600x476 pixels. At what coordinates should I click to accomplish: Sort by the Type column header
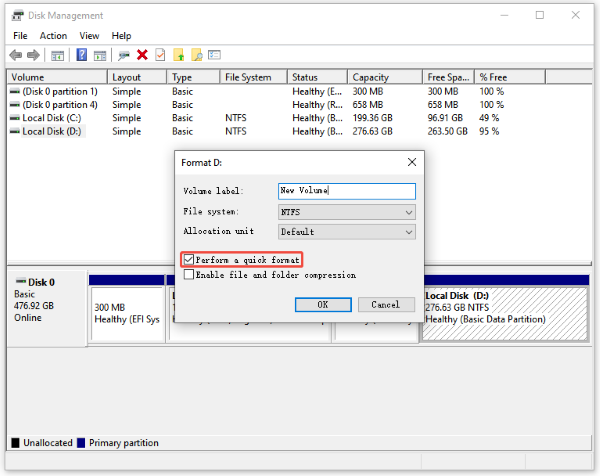point(193,77)
